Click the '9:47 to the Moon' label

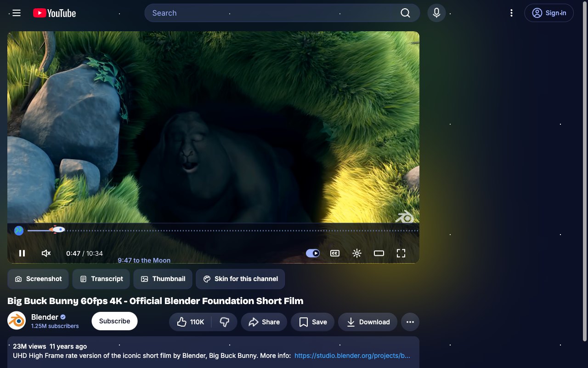point(144,260)
